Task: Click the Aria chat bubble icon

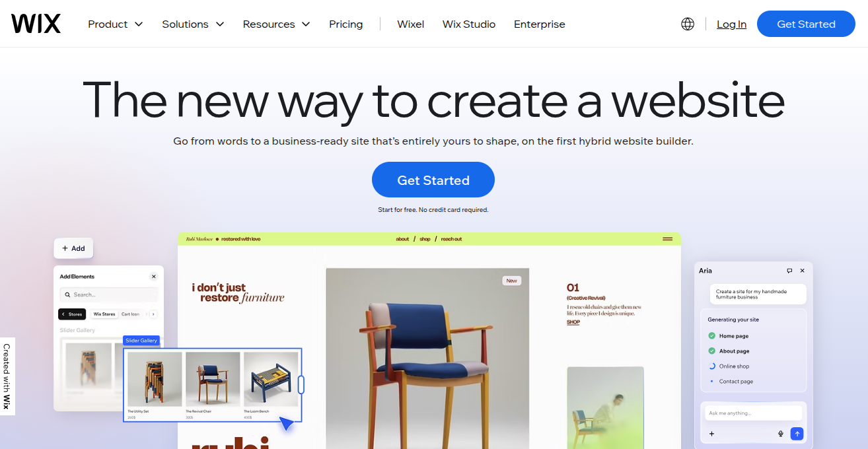Action: 789,271
